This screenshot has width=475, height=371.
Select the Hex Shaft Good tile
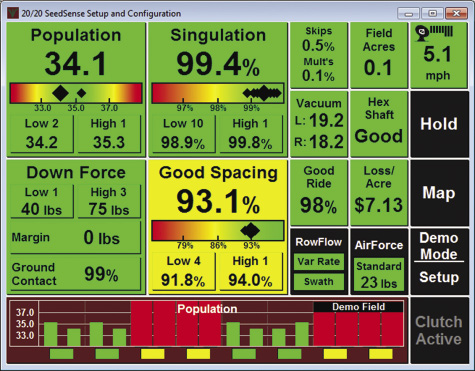[x=379, y=124]
